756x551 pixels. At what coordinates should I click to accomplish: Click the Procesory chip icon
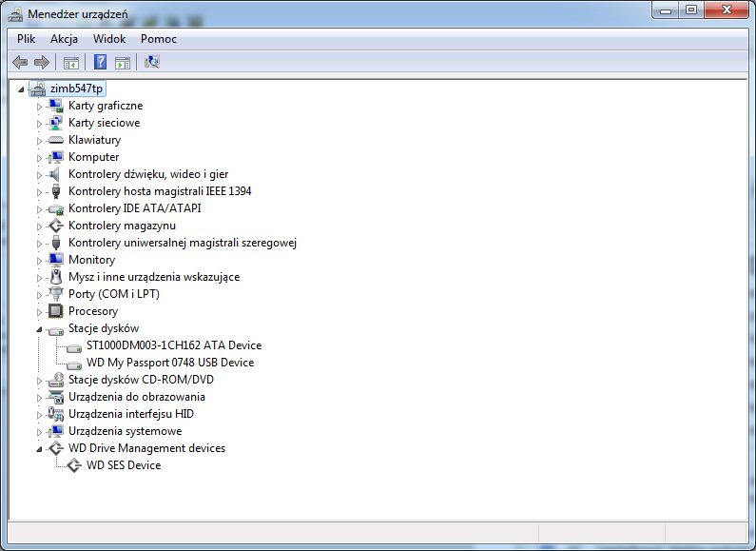[56, 311]
